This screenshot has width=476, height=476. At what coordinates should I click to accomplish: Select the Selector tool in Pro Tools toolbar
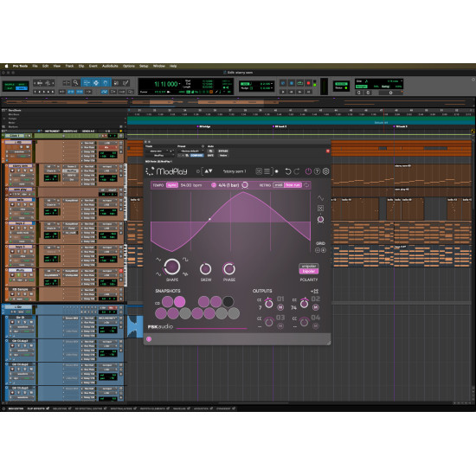[x=96, y=82]
